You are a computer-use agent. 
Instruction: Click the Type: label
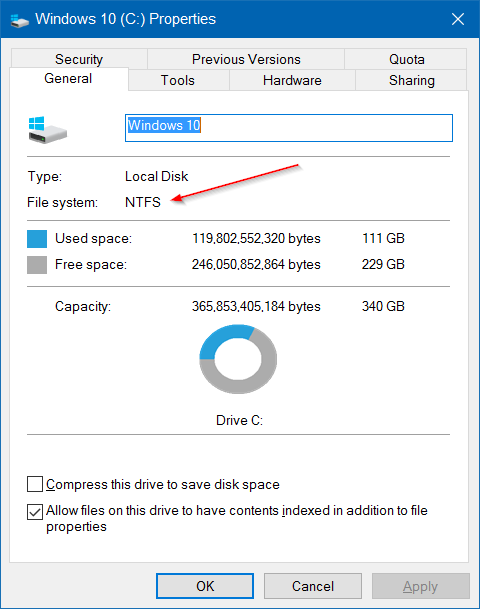click(x=45, y=176)
